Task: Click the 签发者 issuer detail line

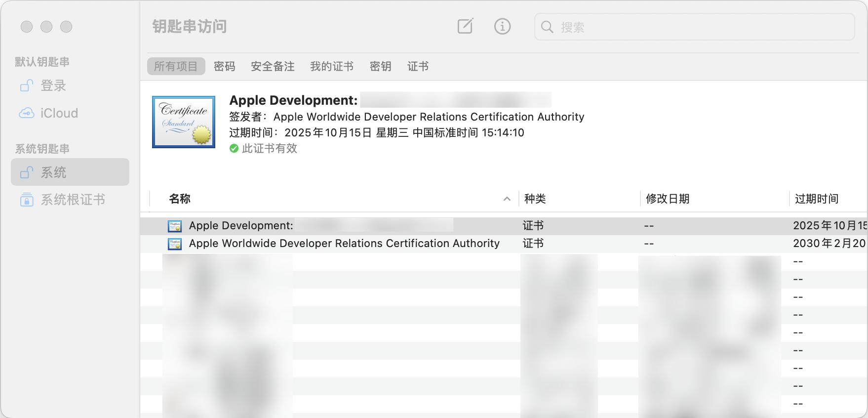Action: pyautogui.click(x=407, y=117)
